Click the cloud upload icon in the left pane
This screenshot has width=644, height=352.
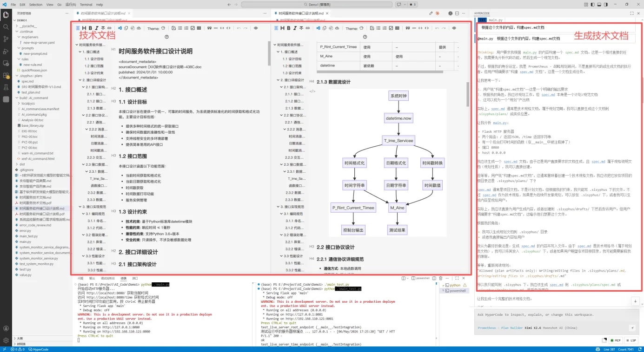click(139, 28)
